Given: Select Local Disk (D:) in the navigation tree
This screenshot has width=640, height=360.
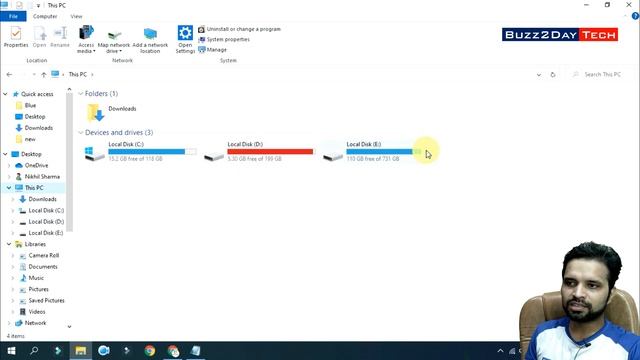Looking at the screenshot, I should 46,222.
